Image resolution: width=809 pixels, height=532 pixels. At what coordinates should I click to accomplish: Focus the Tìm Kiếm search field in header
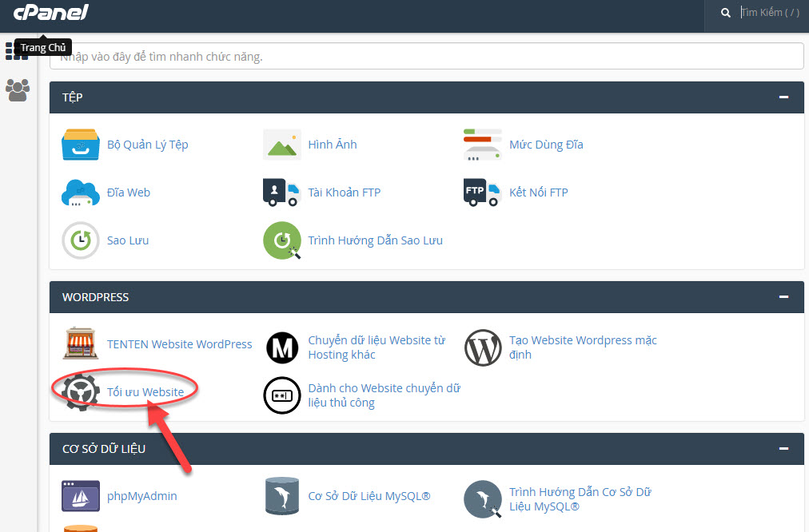pyautogui.click(x=771, y=12)
